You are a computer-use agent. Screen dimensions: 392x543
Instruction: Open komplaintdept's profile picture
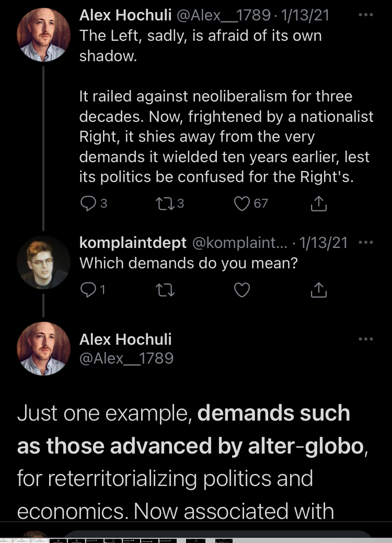[x=43, y=262]
